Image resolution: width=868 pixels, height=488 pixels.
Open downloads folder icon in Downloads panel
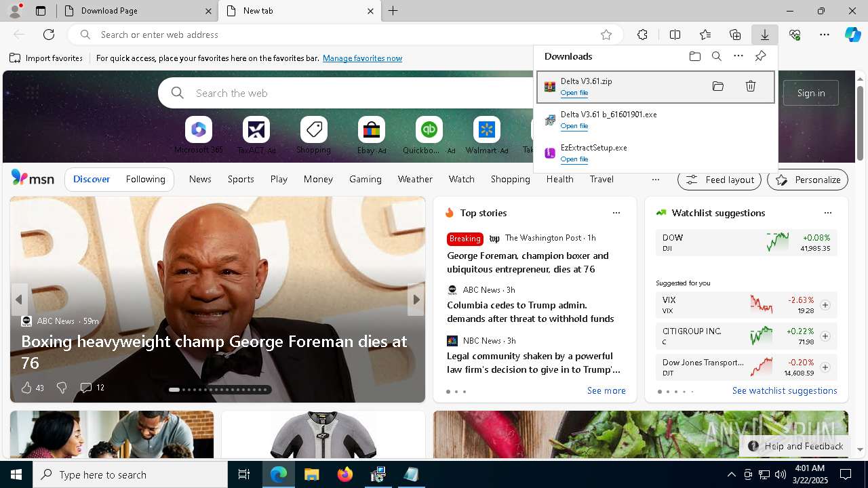pos(695,56)
